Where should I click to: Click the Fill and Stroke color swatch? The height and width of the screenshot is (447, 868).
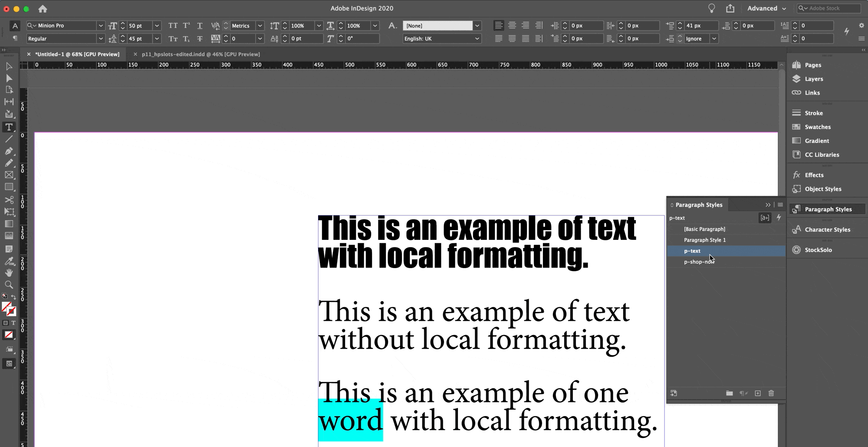[8, 309]
